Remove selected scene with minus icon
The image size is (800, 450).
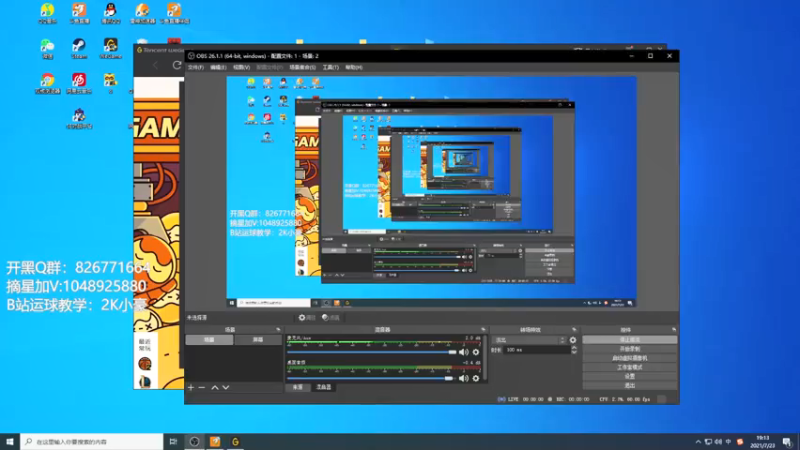tap(202, 388)
